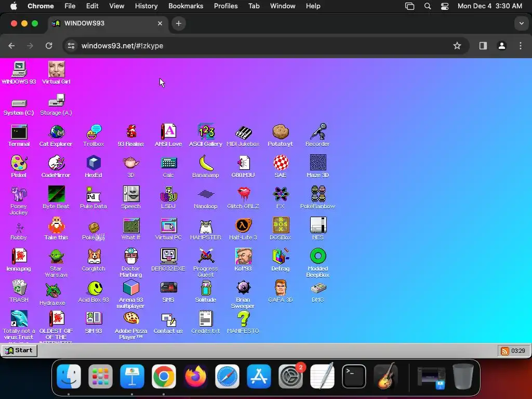Select the WINDOWS93 browser tab

[108, 23]
